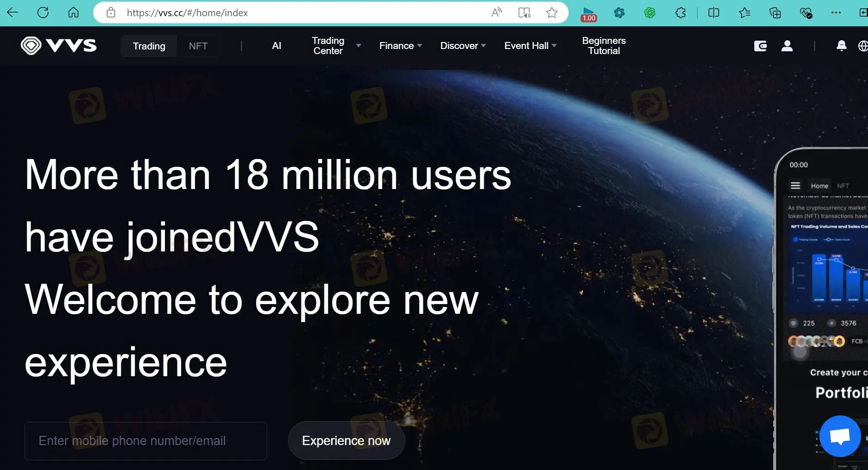This screenshot has height=470, width=868.
Task: Switch to the Trading mode toggle
Action: 149,46
